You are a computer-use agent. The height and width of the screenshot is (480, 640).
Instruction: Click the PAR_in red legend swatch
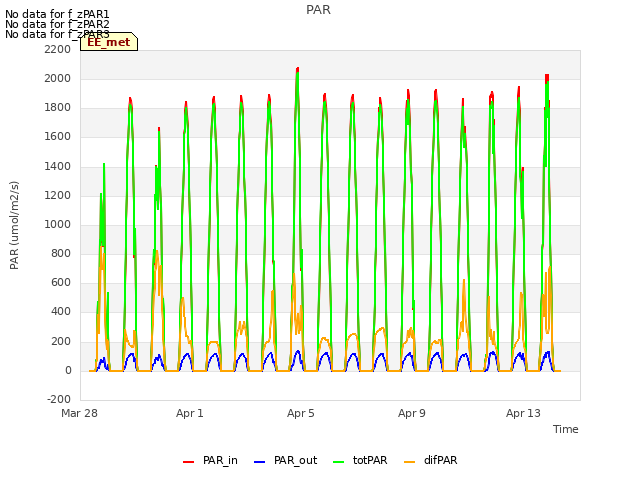pos(189,462)
